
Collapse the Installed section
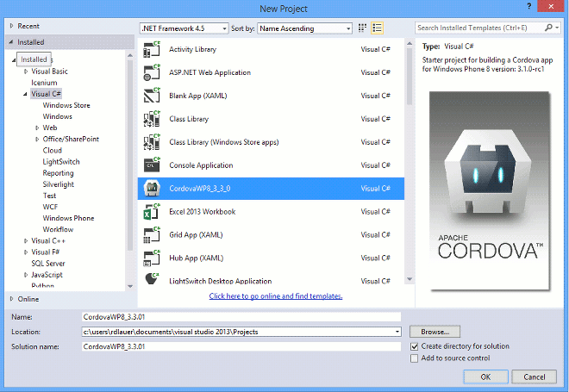pyautogui.click(x=11, y=42)
